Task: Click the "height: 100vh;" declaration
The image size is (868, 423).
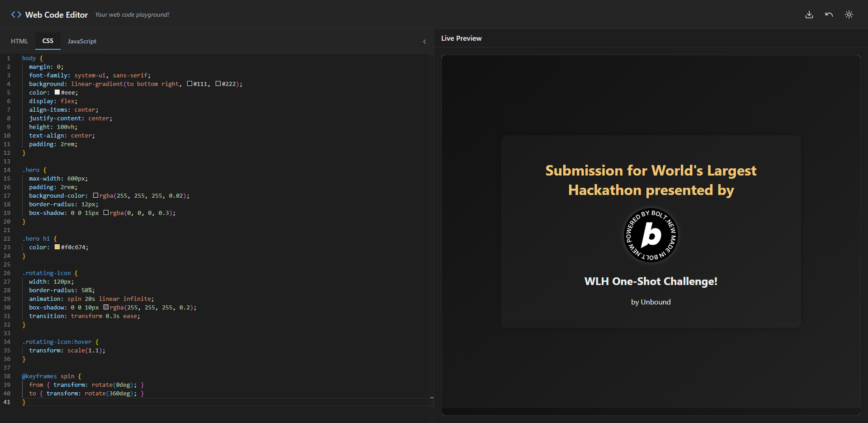Action: tap(53, 127)
